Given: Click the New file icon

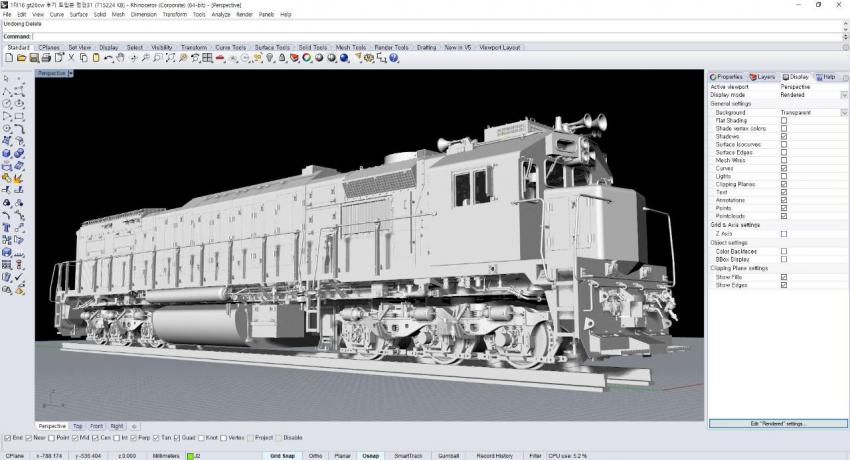Looking at the screenshot, I should coord(8,58).
